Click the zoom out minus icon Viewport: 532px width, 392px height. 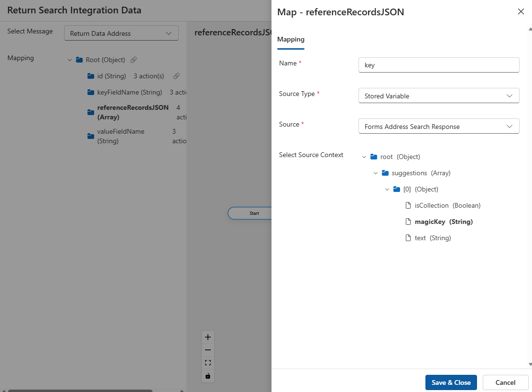click(x=208, y=350)
